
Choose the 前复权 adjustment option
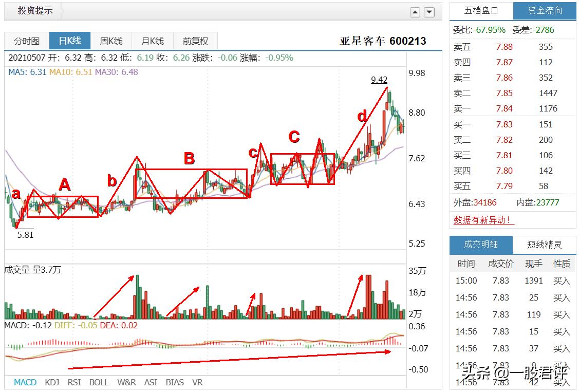pyautogui.click(x=195, y=41)
